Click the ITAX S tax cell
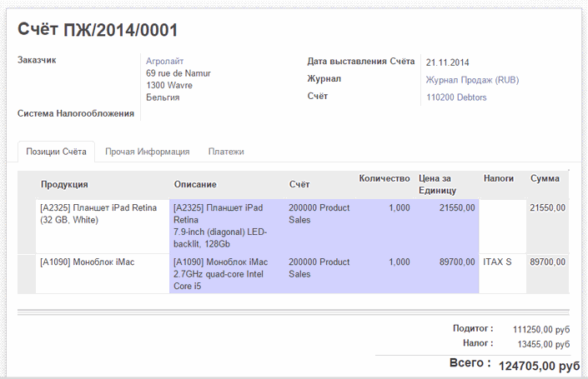 coord(497,262)
